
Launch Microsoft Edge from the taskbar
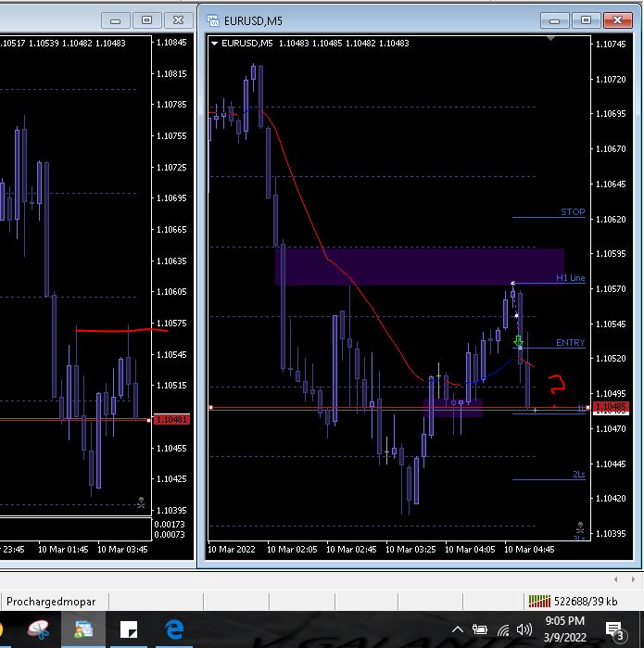click(x=174, y=629)
